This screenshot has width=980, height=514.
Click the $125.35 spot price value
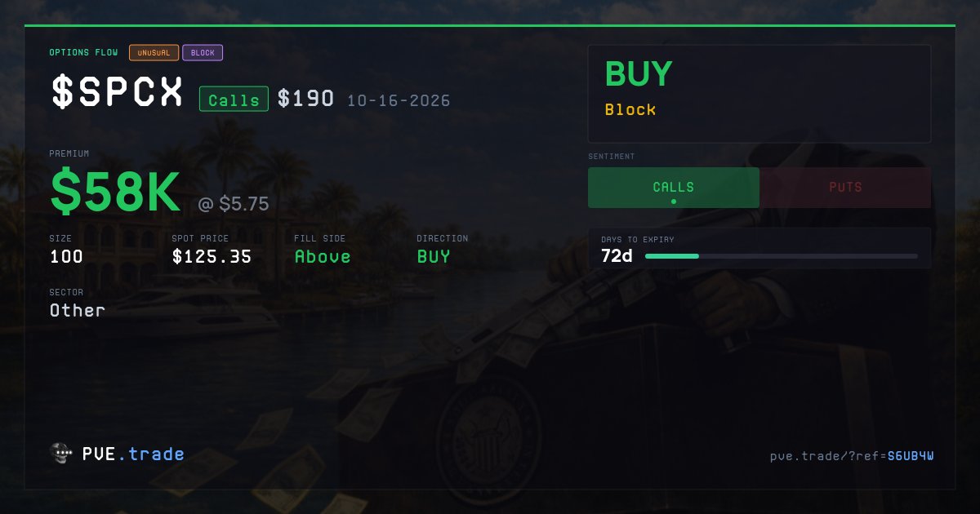point(212,257)
